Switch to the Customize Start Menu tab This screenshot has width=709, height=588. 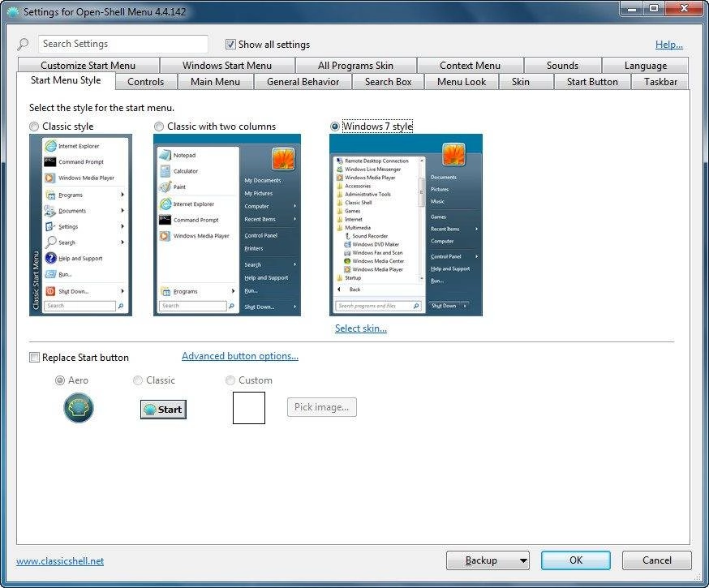point(88,66)
